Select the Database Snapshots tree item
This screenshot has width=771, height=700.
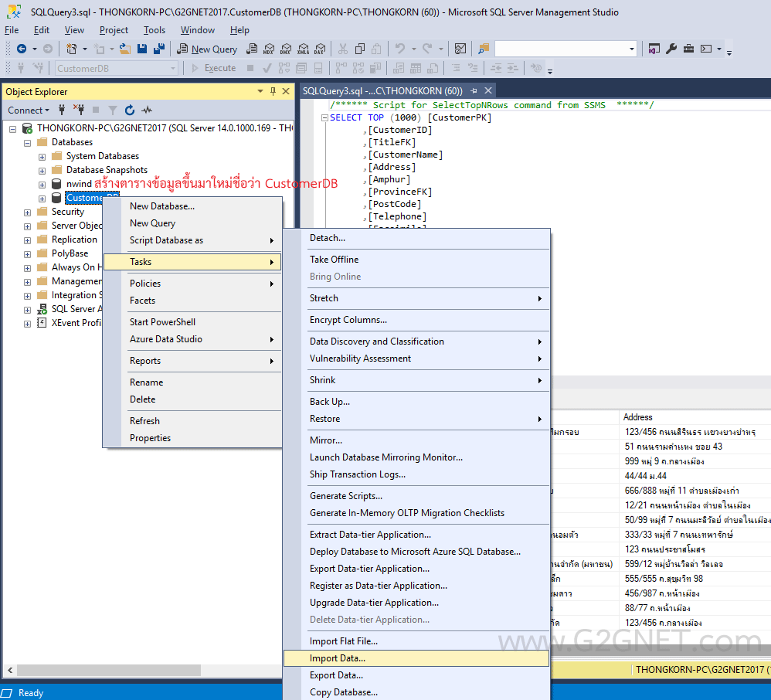pyautogui.click(x=107, y=170)
